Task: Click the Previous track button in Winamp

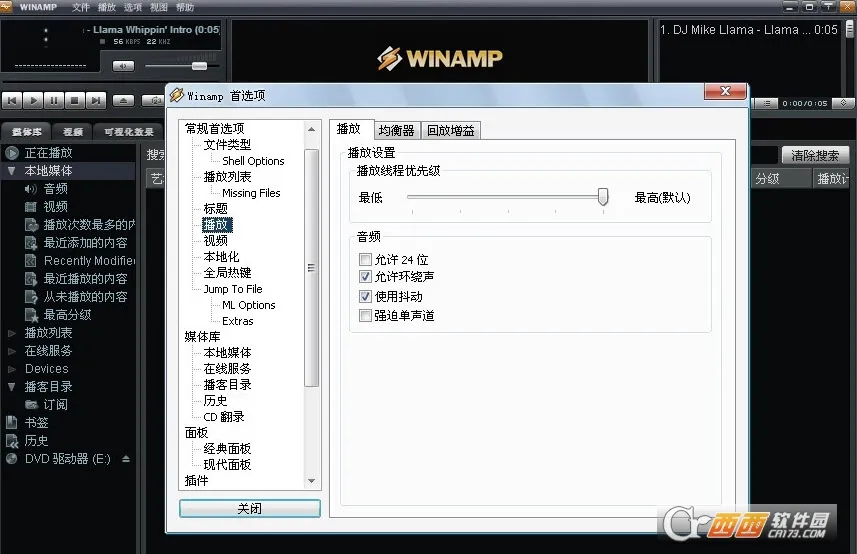Action: tap(12, 101)
